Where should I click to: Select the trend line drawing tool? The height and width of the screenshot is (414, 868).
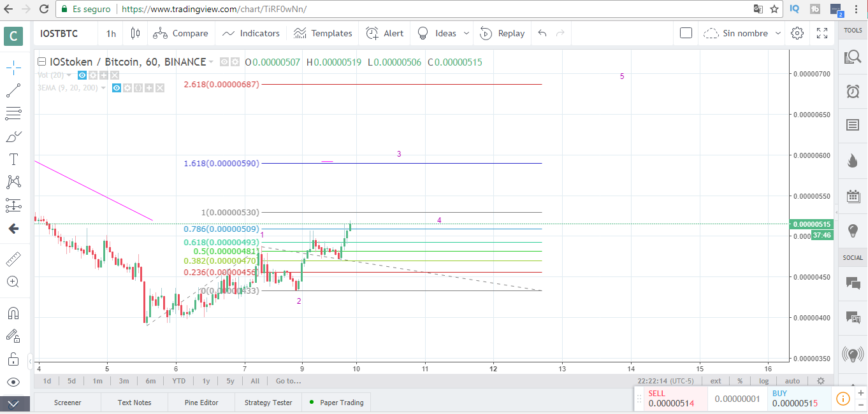[x=13, y=90]
